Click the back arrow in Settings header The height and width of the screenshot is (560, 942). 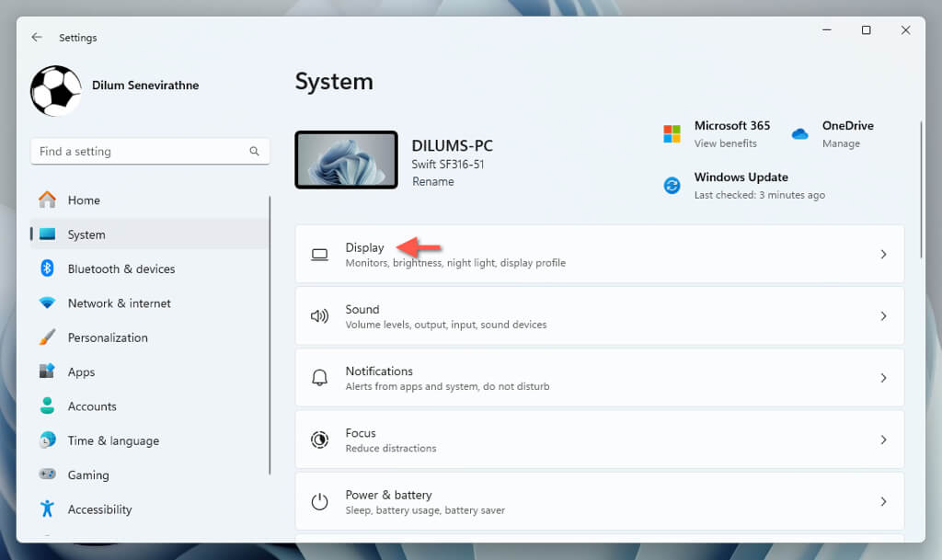click(37, 37)
